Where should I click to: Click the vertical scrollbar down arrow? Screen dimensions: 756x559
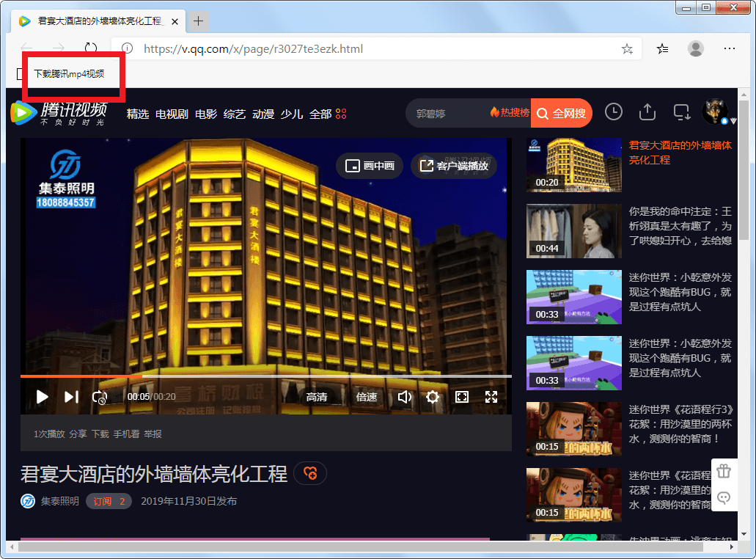(744, 534)
